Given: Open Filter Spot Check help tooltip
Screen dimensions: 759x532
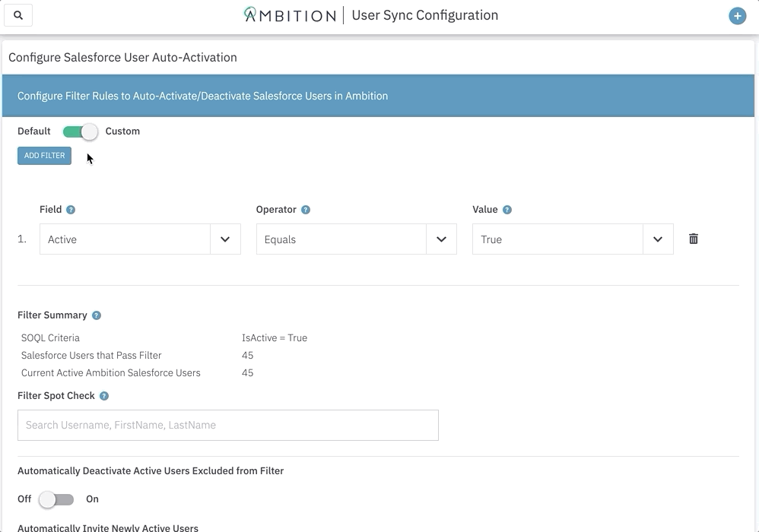Looking at the screenshot, I should point(104,396).
